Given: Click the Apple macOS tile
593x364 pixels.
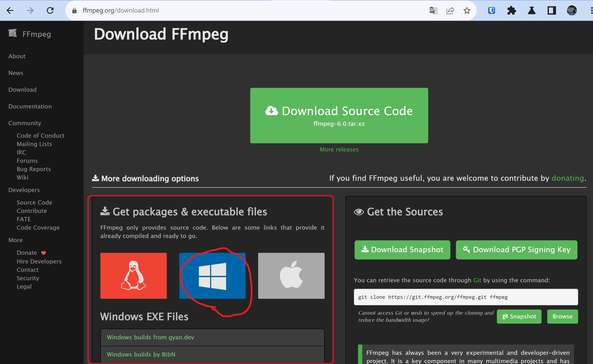Looking at the screenshot, I should pyautogui.click(x=291, y=276).
